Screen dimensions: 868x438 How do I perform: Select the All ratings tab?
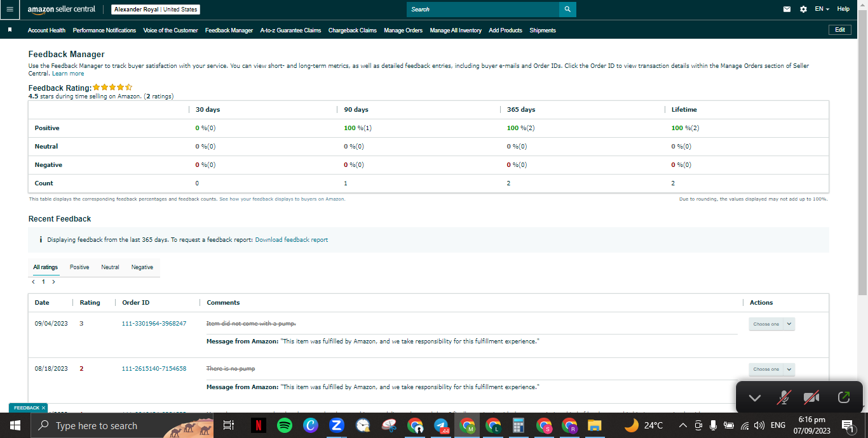[45, 267]
